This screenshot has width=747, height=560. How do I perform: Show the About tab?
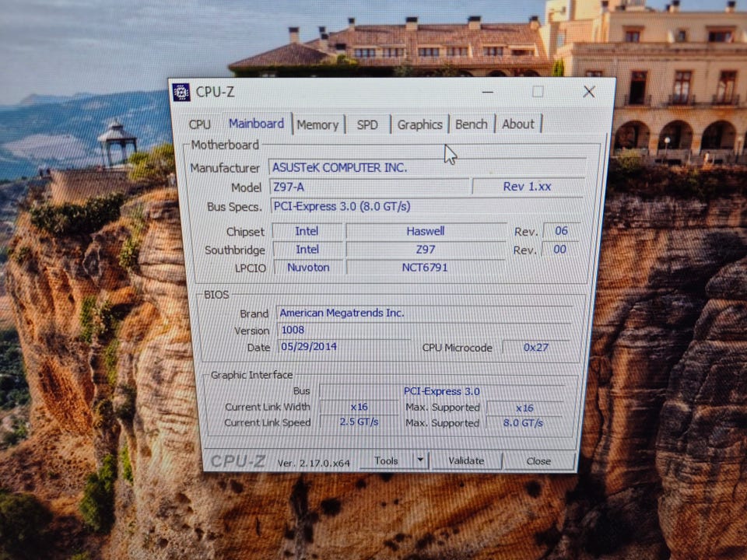coord(518,124)
